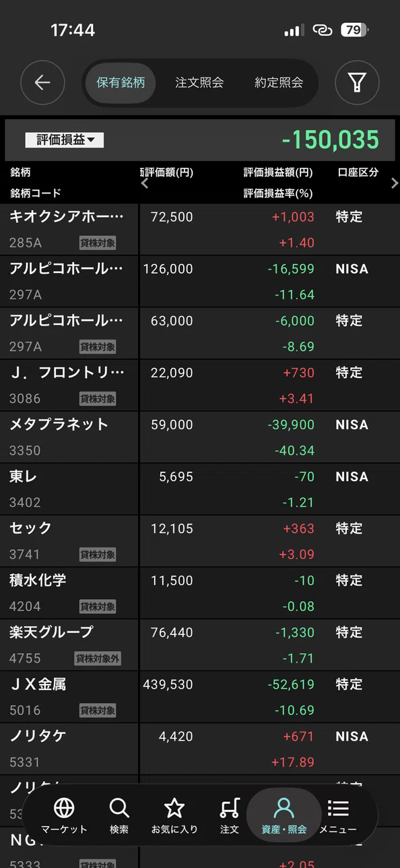Screen dimensions: 400x868
Task: Tap 貸株対象外 badge on 楽天グループ
Action: coord(98,658)
